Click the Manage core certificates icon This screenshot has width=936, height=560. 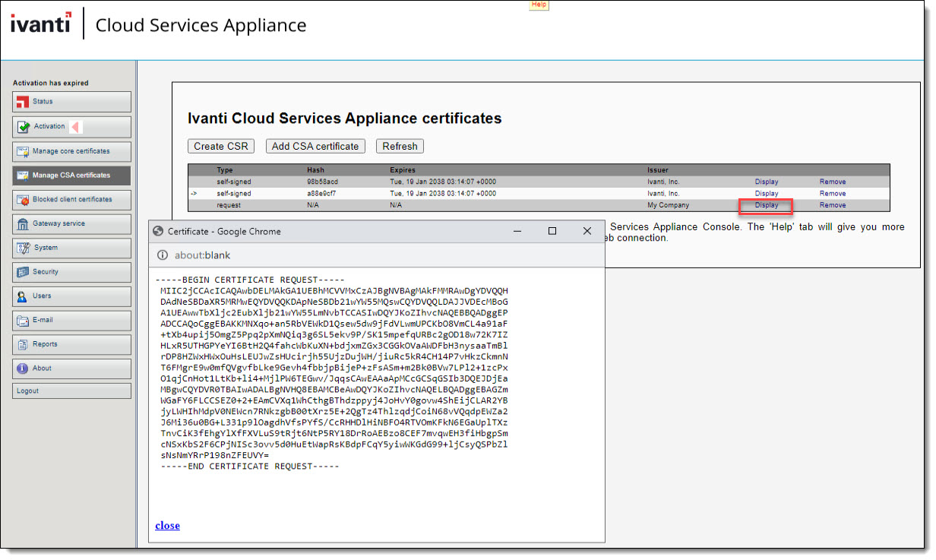point(23,151)
